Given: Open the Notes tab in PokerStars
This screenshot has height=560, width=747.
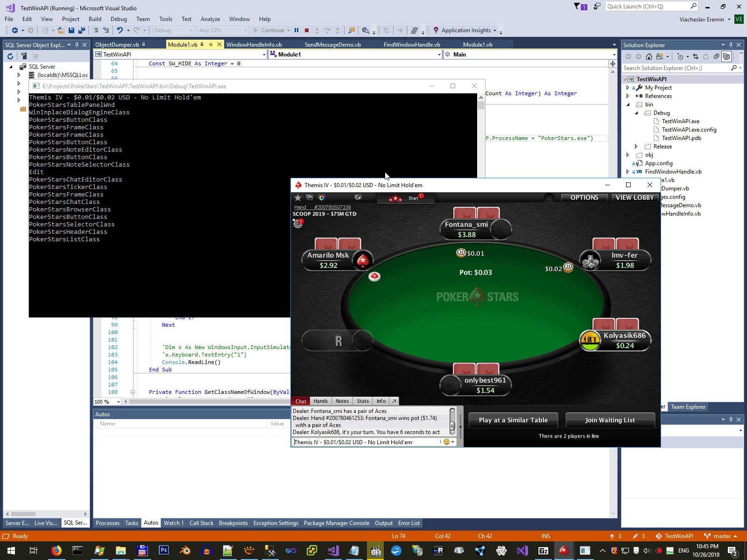Looking at the screenshot, I should coord(342,401).
